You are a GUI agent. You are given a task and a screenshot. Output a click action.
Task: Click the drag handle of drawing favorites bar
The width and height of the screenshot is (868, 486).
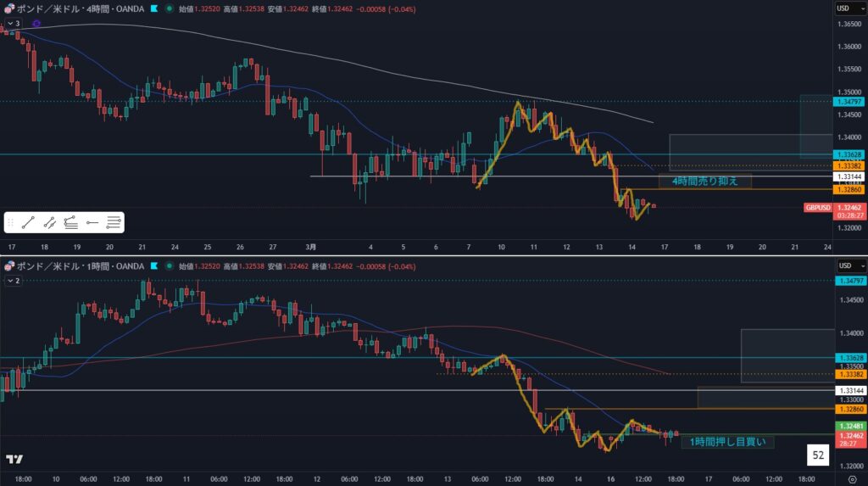coord(11,222)
